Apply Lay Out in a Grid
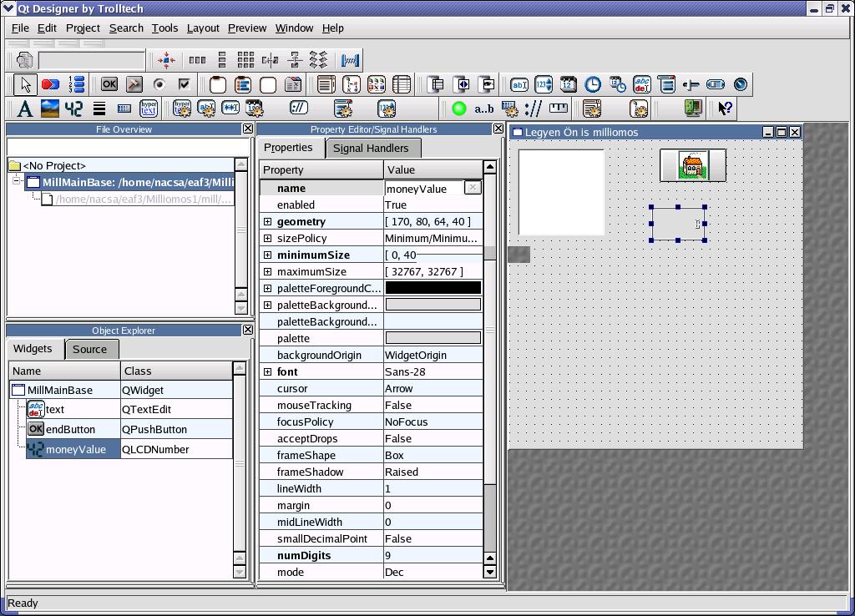855x616 pixels. pos(245,60)
